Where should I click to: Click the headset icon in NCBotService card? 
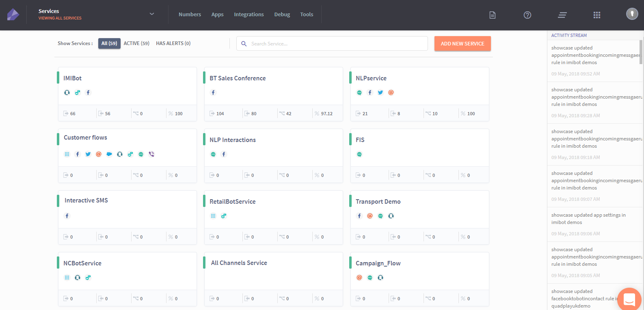[x=78, y=278]
